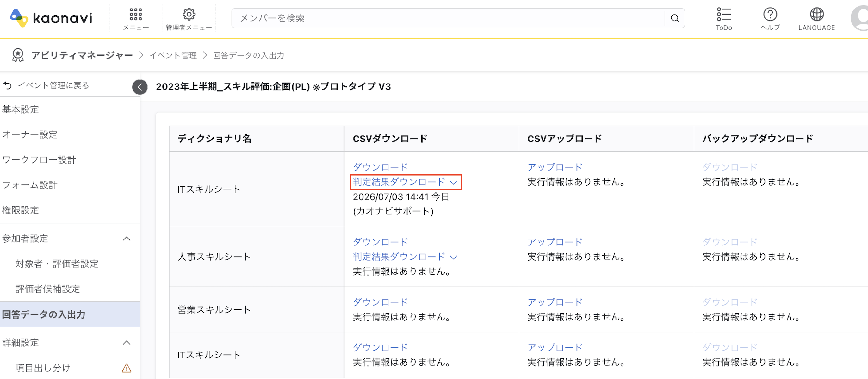Click アップロード for 営業スキルシート
868x379 pixels.
tap(555, 302)
